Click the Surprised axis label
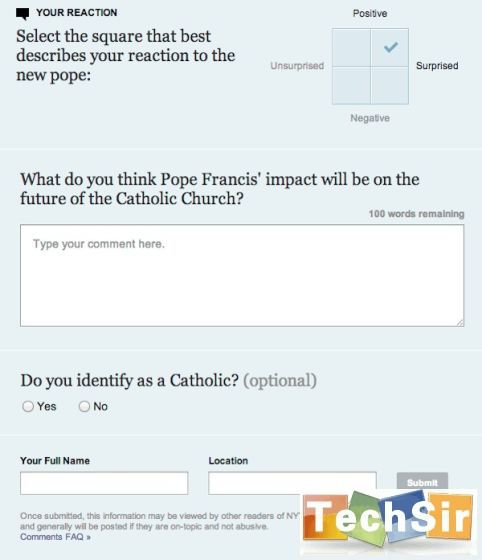 coord(437,66)
